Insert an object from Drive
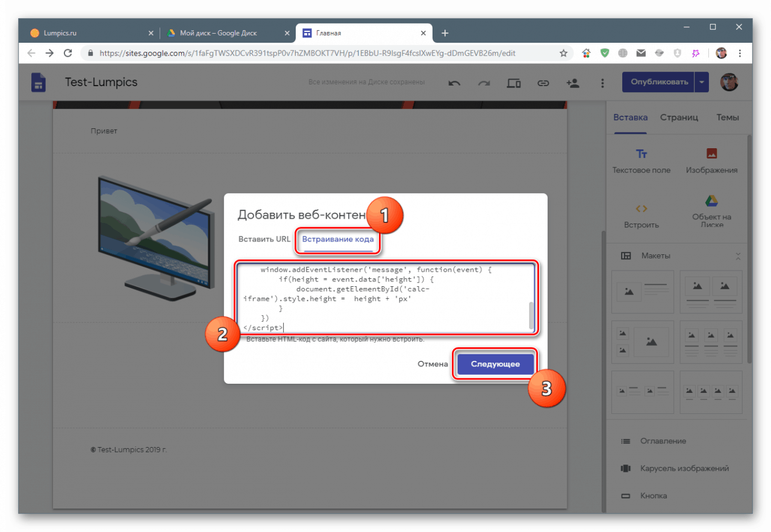 (711, 212)
